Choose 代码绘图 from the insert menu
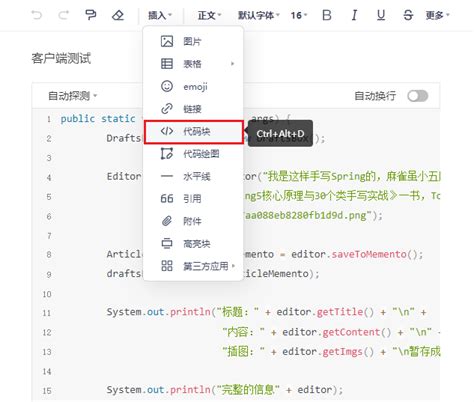The image size is (474, 402). coord(193,154)
